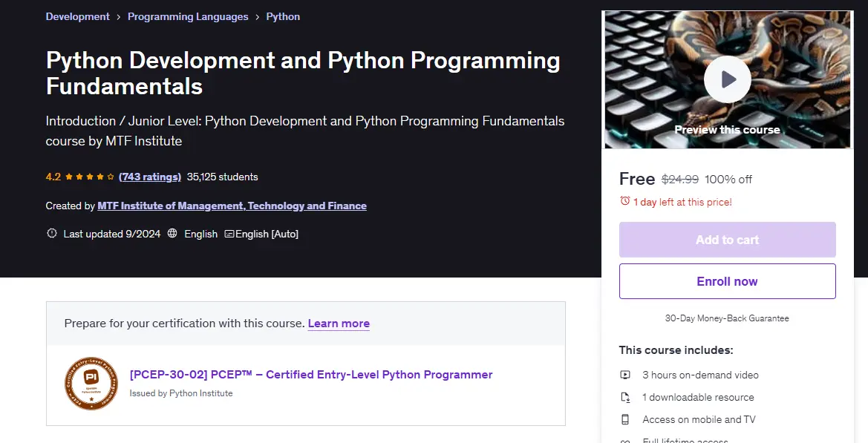
Task: Click the closed captions icon
Action: 229,234
